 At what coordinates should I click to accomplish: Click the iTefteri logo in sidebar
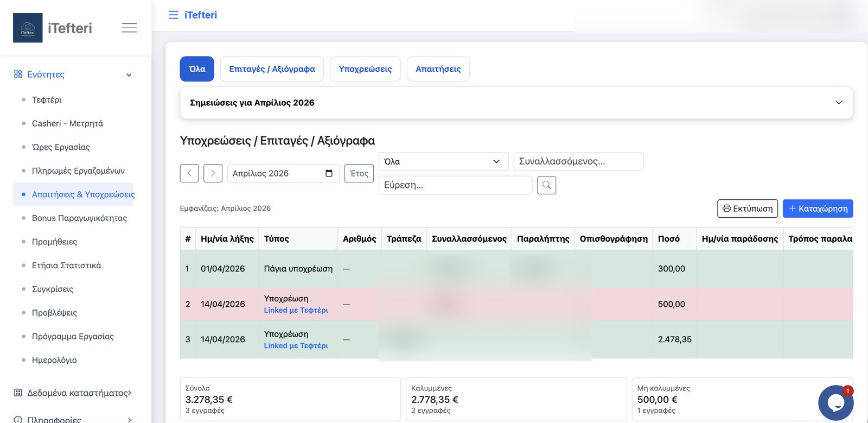[28, 28]
